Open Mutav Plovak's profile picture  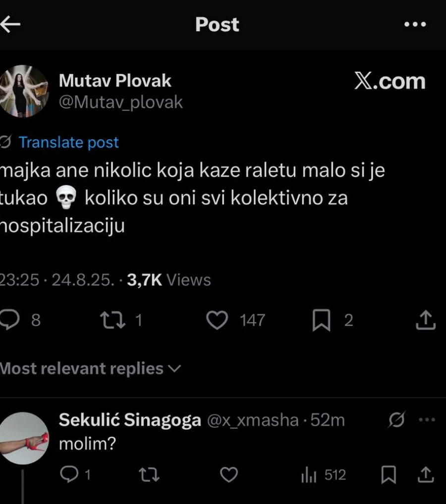coord(23,91)
